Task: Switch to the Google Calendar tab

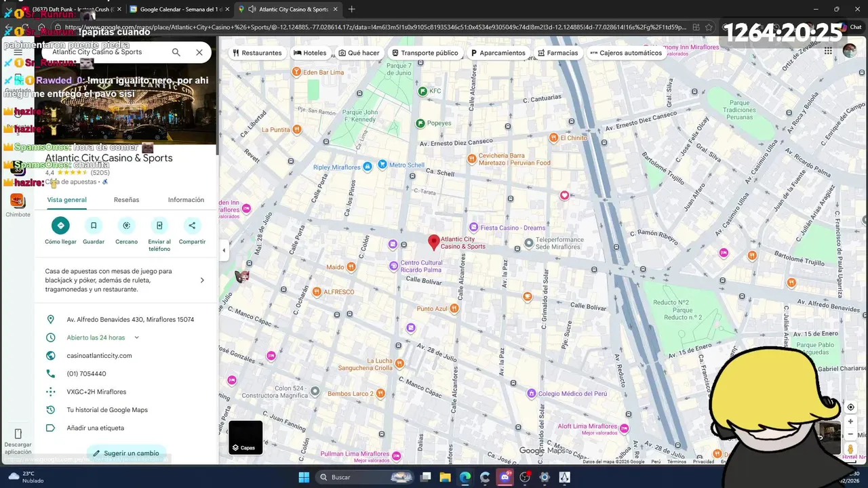Action: (180, 9)
